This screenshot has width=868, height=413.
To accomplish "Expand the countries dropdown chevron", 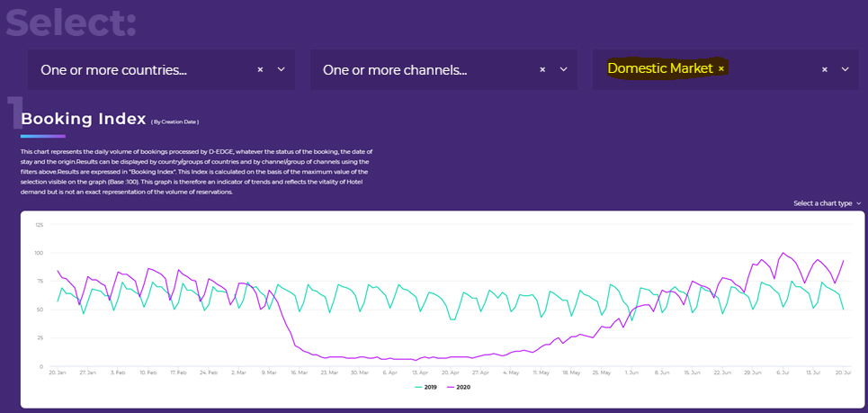I will [281, 69].
